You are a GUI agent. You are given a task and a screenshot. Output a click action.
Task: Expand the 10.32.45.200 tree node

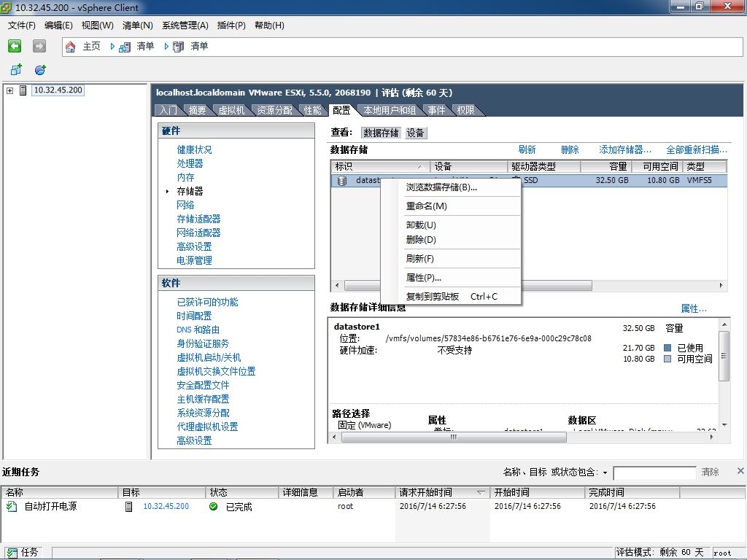point(10,90)
